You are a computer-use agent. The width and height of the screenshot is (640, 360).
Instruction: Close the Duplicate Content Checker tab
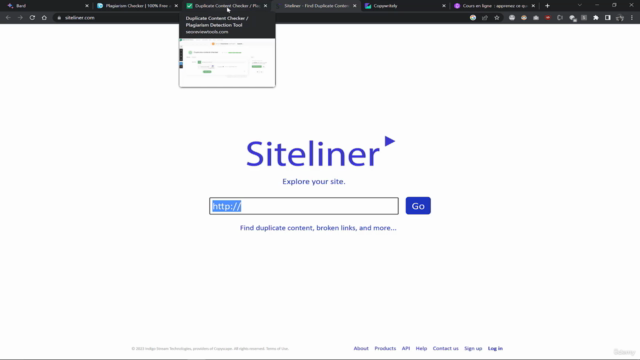[x=265, y=6]
